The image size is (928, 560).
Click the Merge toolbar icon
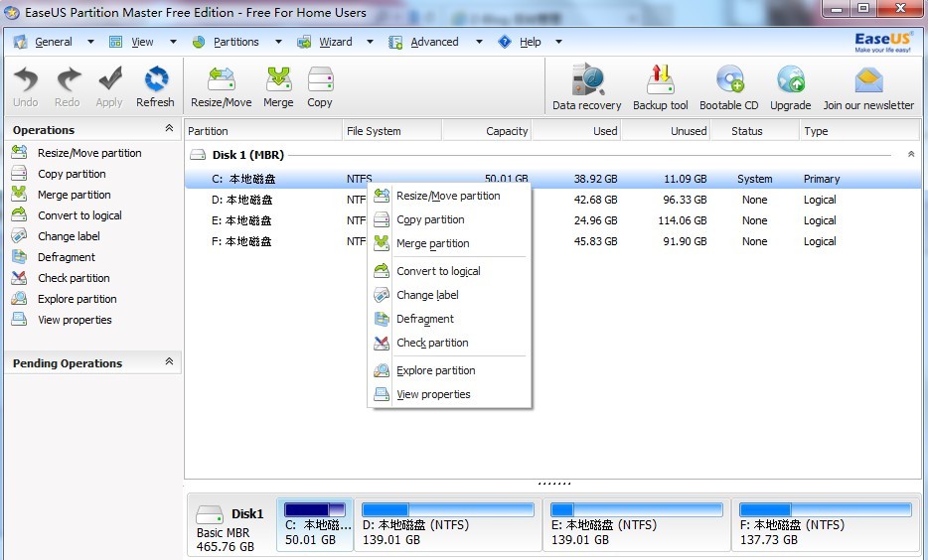pyautogui.click(x=278, y=79)
